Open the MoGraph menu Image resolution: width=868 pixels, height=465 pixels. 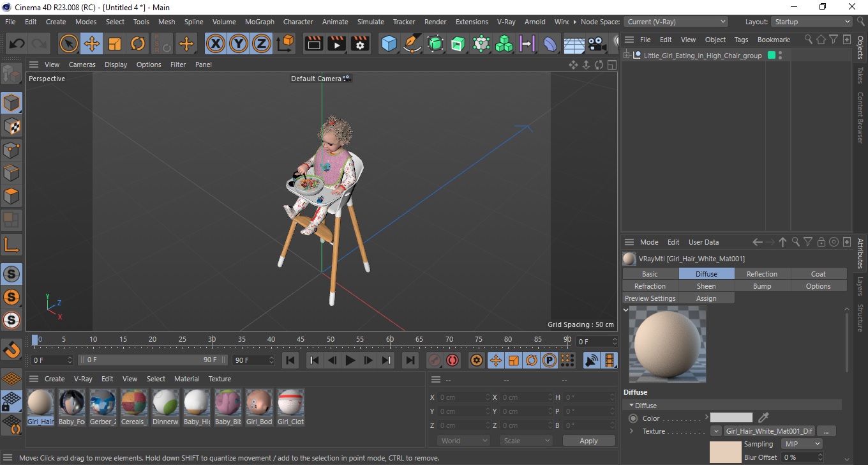[x=259, y=22]
